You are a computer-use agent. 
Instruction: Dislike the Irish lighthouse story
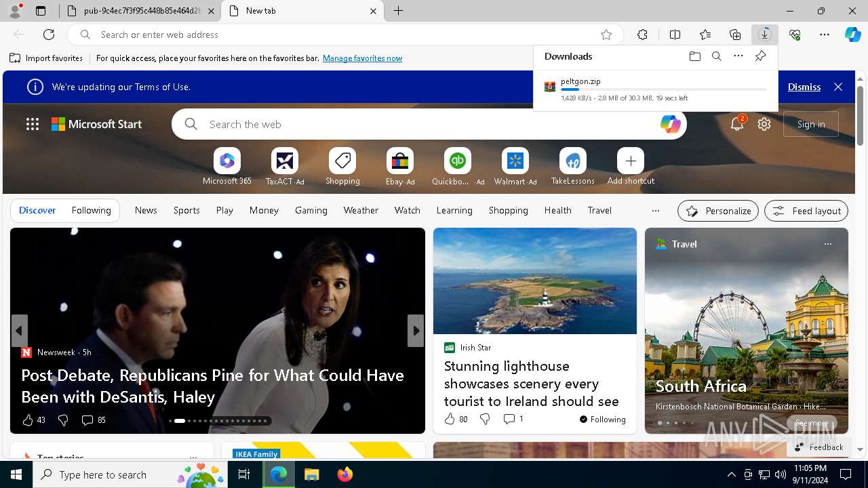[x=485, y=419]
